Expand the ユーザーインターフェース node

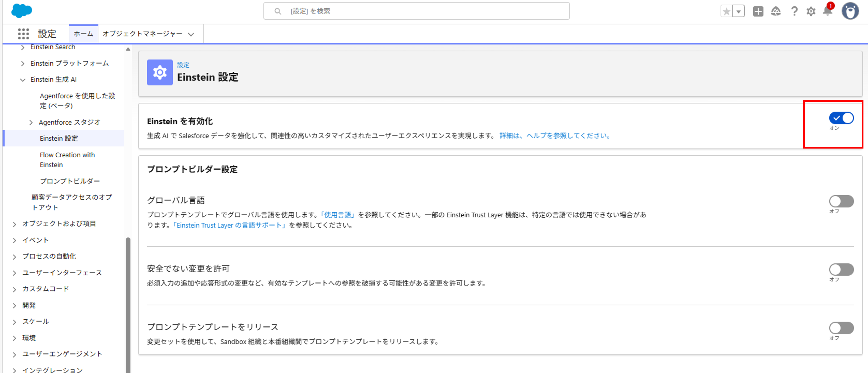[14, 273]
